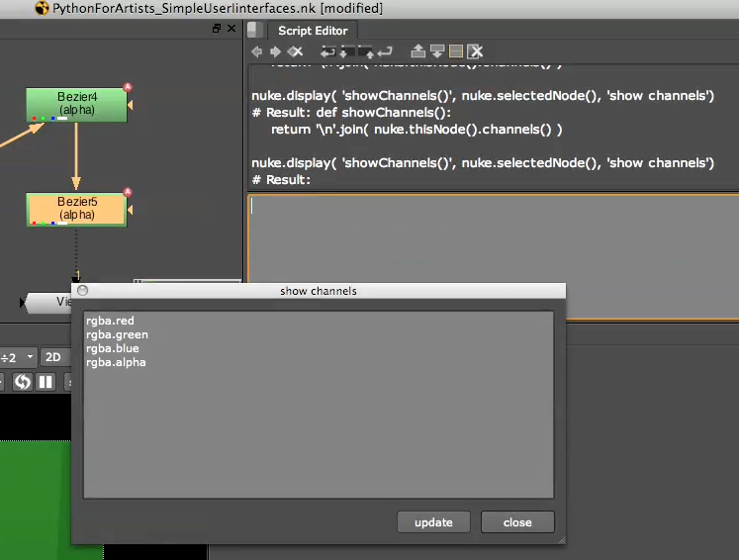Click the rgba.red channel text
Viewport: 739px width, 560px height.
point(110,321)
